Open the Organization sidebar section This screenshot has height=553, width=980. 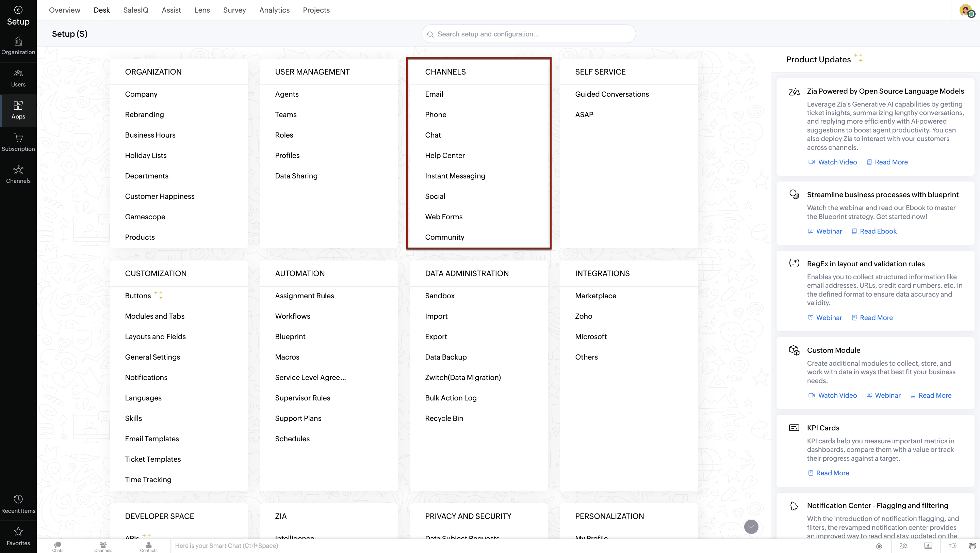click(x=18, y=46)
